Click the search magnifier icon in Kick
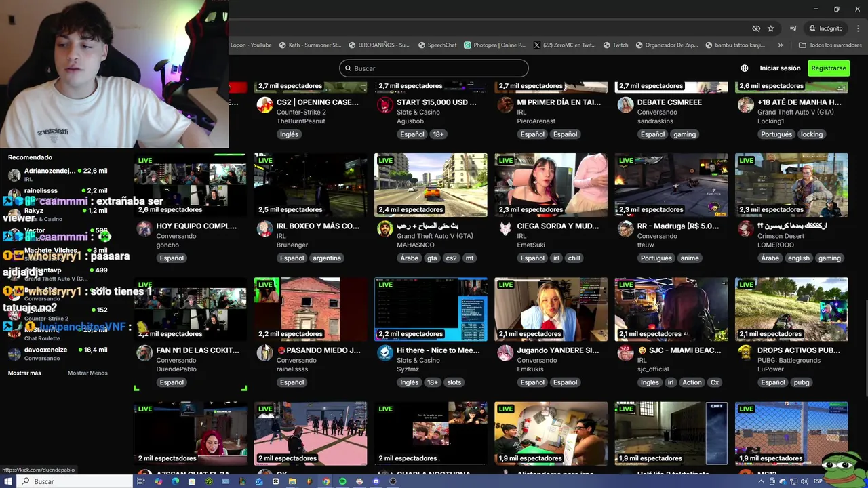 [348, 68]
